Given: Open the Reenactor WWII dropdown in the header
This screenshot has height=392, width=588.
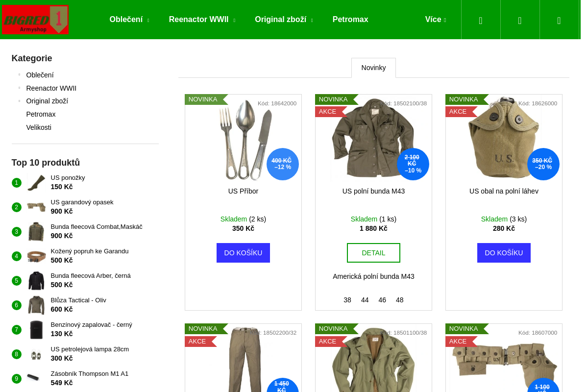Looking at the screenshot, I should pyautogui.click(x=201, y=20).
